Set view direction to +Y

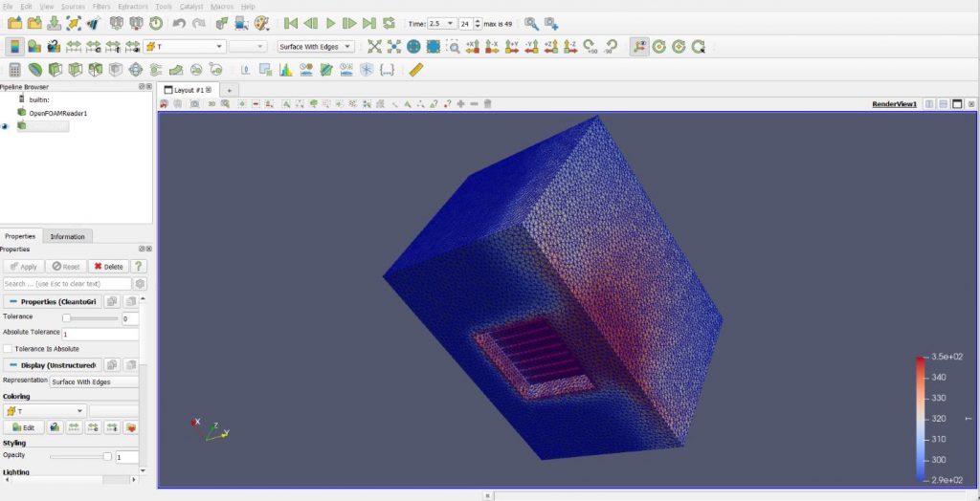pos(512,46)
